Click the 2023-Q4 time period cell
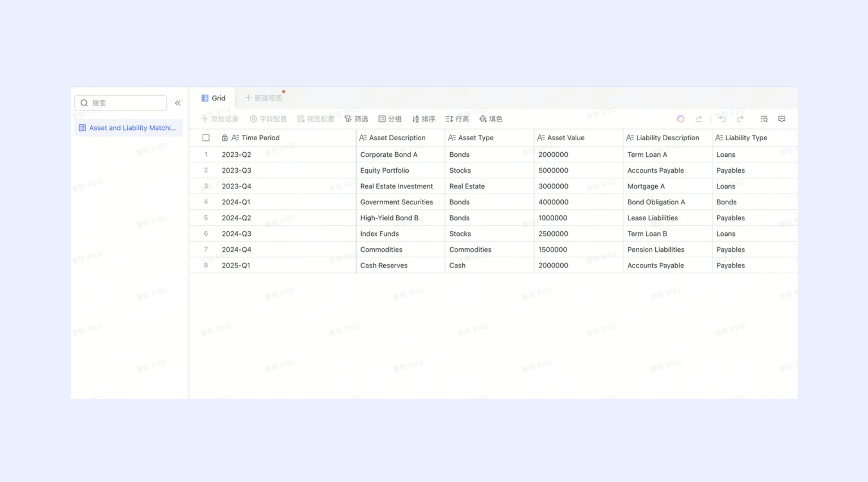This screenshot has width=868, height=482. tap(286, 186)
